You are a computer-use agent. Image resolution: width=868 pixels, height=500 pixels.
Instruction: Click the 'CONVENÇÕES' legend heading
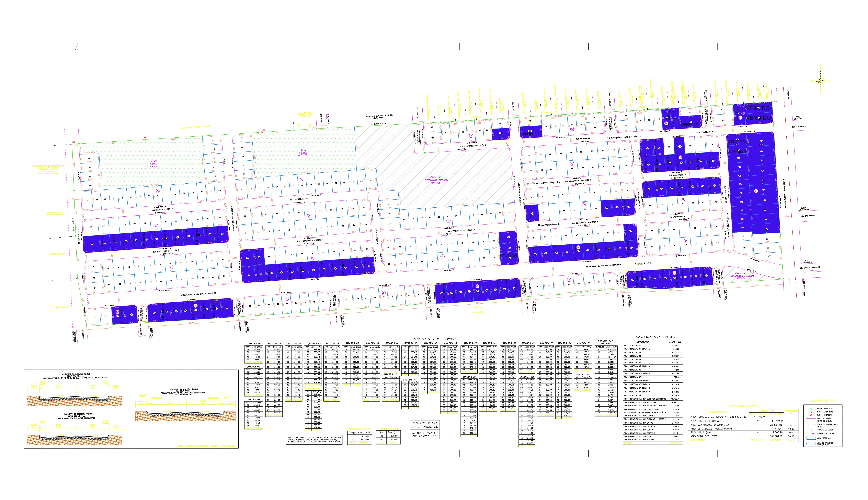pos(823,401)
